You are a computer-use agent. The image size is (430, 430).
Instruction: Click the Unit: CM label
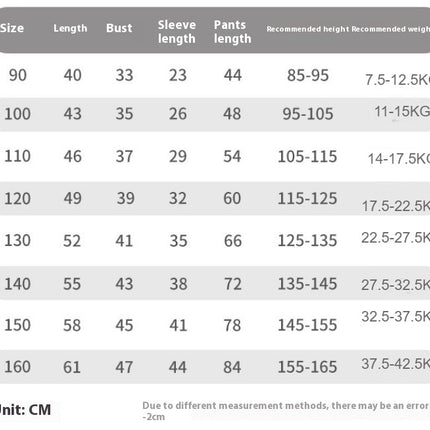(x=25, y=410)
